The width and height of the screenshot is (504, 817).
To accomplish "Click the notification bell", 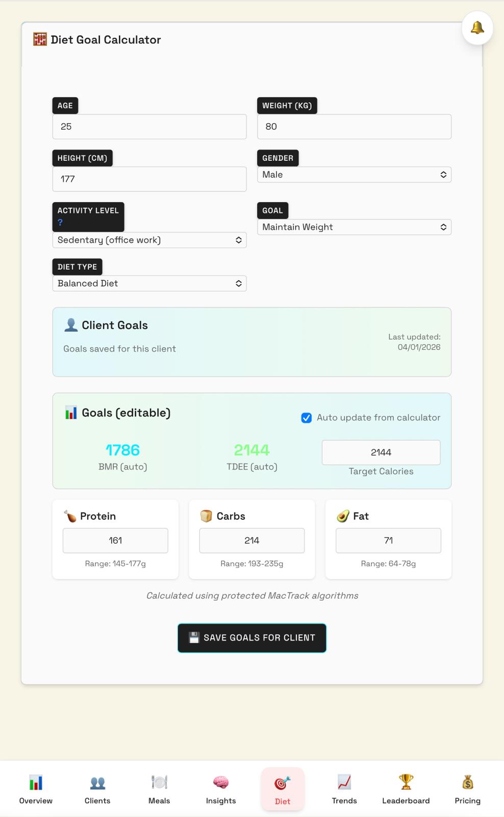I will tap(477, 28).
